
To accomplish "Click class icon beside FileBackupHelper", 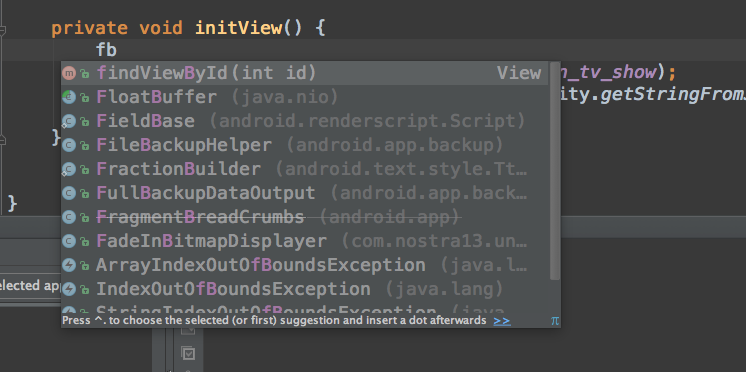I will point(69,145).
